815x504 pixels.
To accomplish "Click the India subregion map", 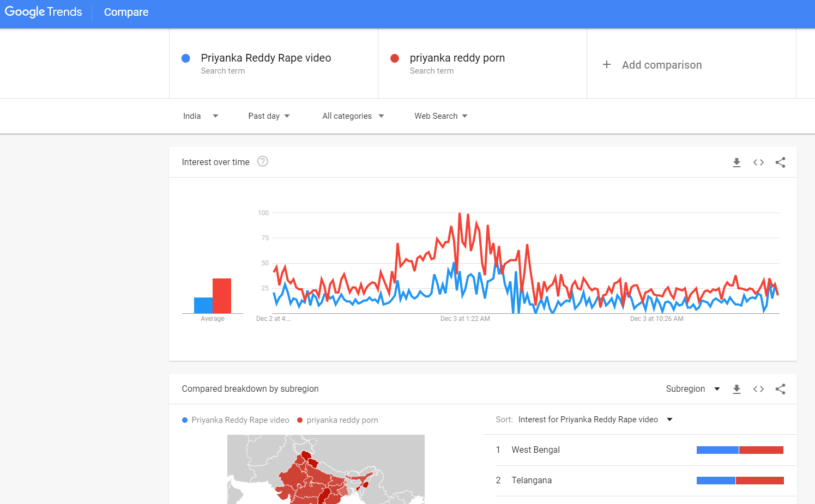I will point(326,469).
